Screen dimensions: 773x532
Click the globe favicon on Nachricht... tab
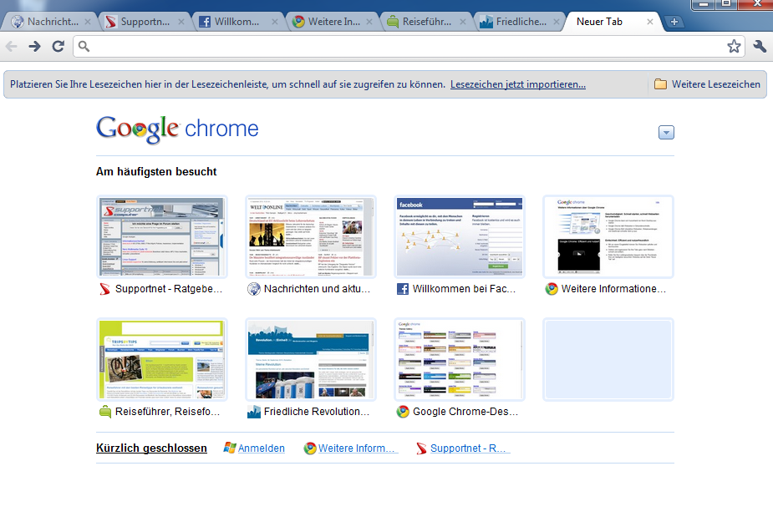pos(18,22)
